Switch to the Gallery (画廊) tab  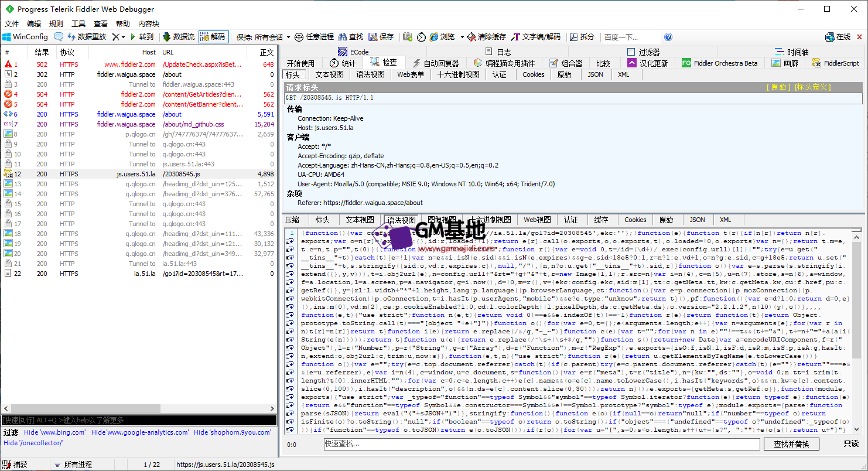tap(785, 63)
